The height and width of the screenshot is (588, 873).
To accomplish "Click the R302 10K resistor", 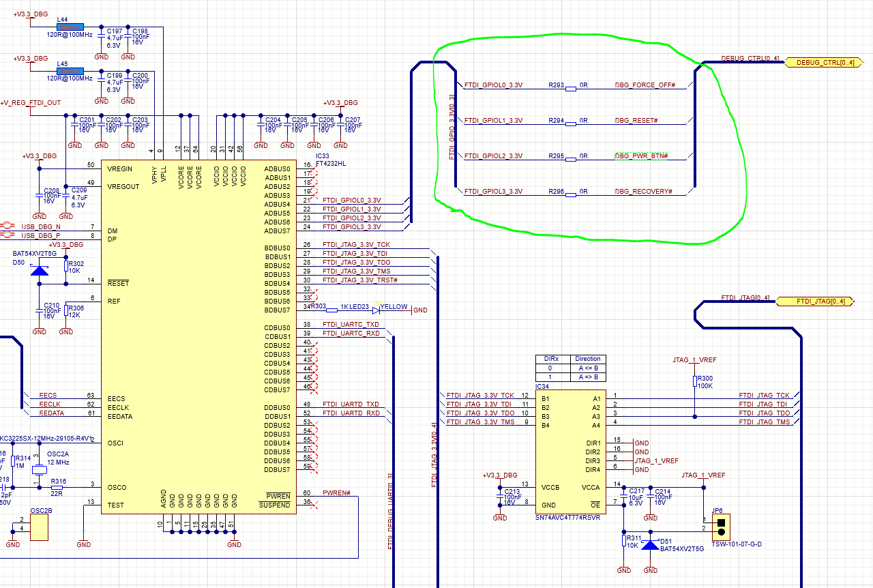I will point(66,266).
